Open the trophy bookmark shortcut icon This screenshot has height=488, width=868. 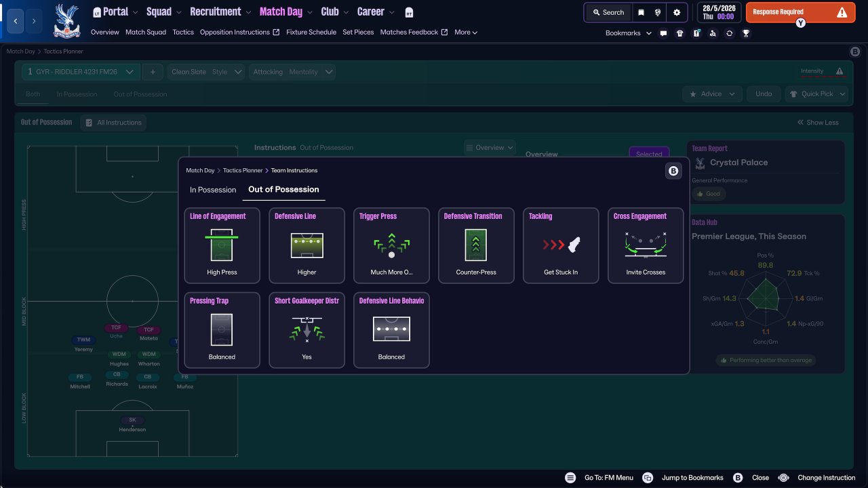(x=746, y=33)
